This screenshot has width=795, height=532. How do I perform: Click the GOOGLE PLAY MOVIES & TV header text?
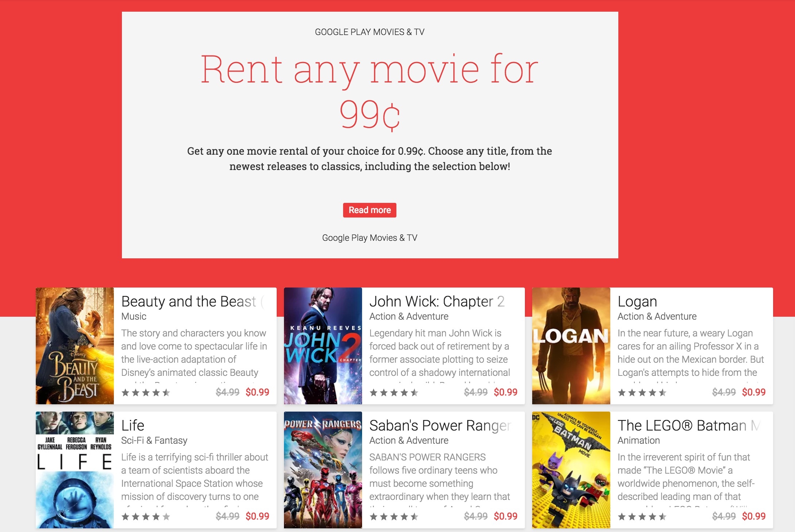tap(369, 32)
